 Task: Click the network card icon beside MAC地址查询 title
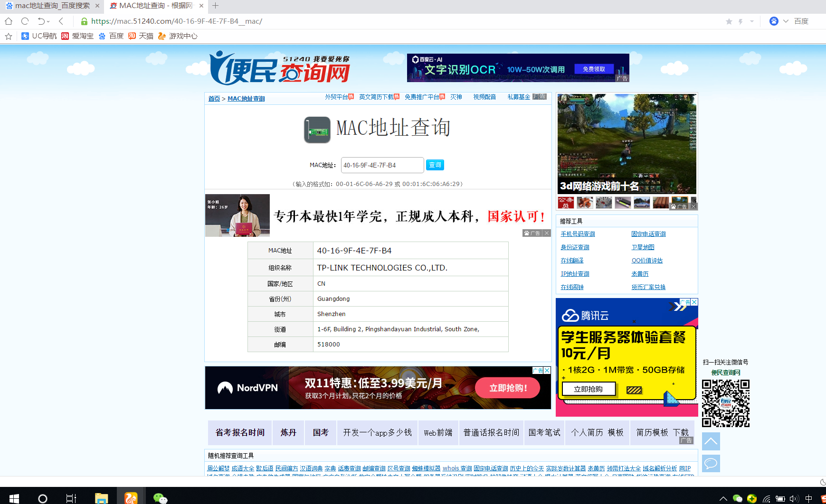point(317,130)
